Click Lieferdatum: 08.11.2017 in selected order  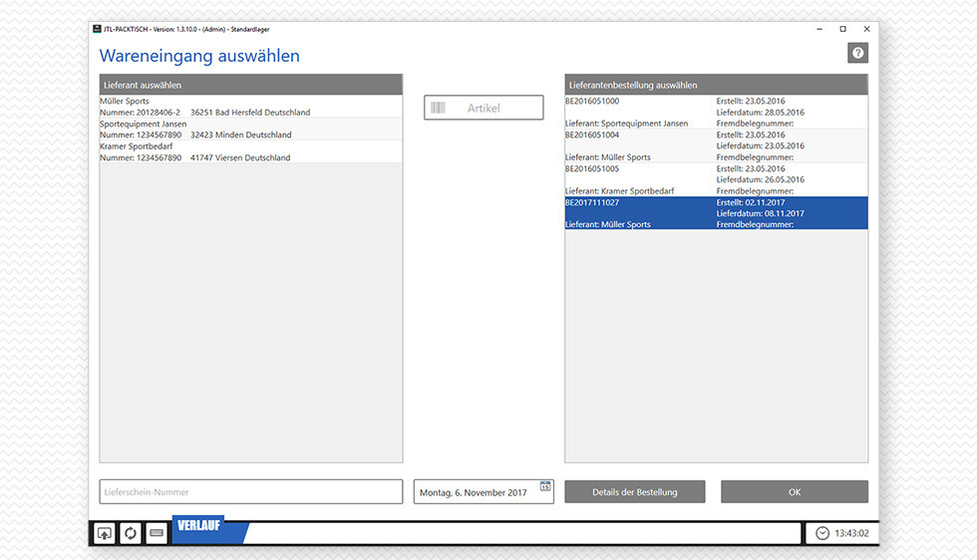click(760, 213)
